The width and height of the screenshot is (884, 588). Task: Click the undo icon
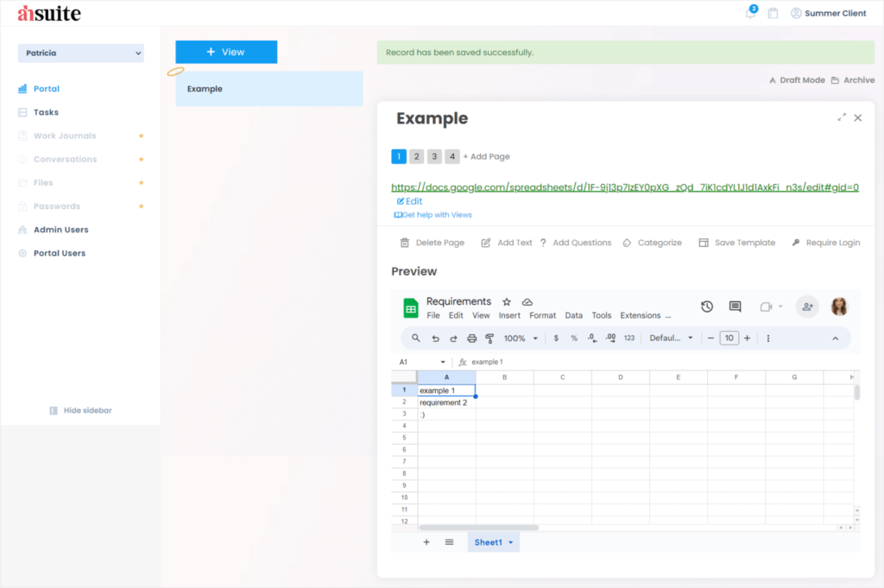point(435,338)
